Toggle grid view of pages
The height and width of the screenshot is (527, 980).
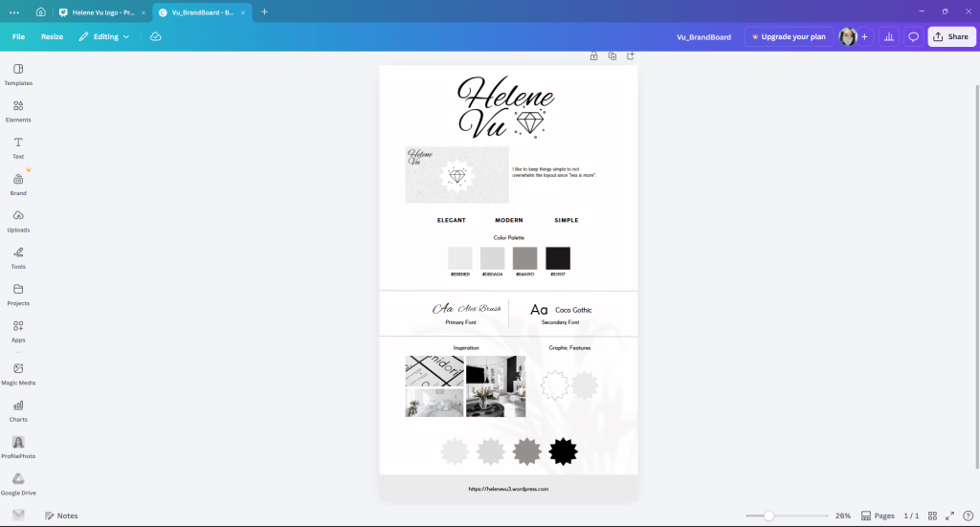click(x=932, y=516)
